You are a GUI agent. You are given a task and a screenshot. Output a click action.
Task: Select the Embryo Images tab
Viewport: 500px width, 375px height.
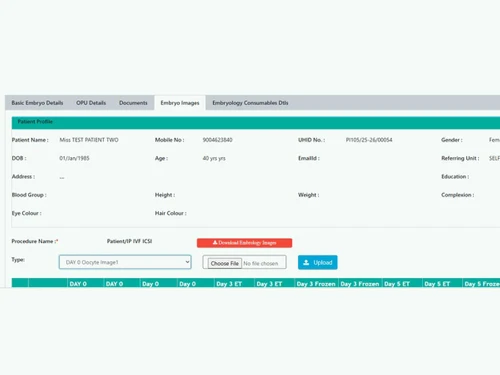pos(180,103)
